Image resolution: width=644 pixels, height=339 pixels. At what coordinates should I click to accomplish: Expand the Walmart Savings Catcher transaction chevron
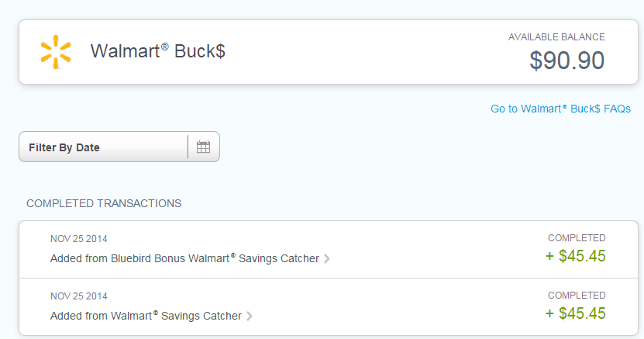point(250,316)
